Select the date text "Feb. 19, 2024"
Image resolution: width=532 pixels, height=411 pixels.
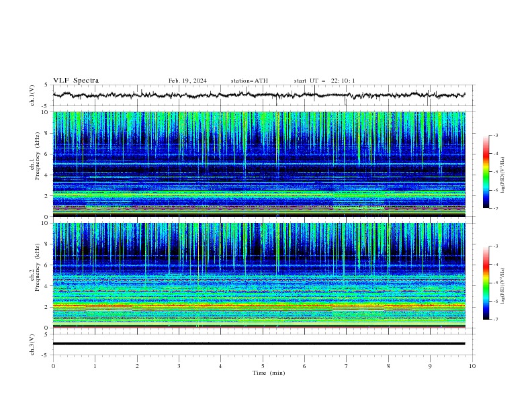(x=187, y=81)
